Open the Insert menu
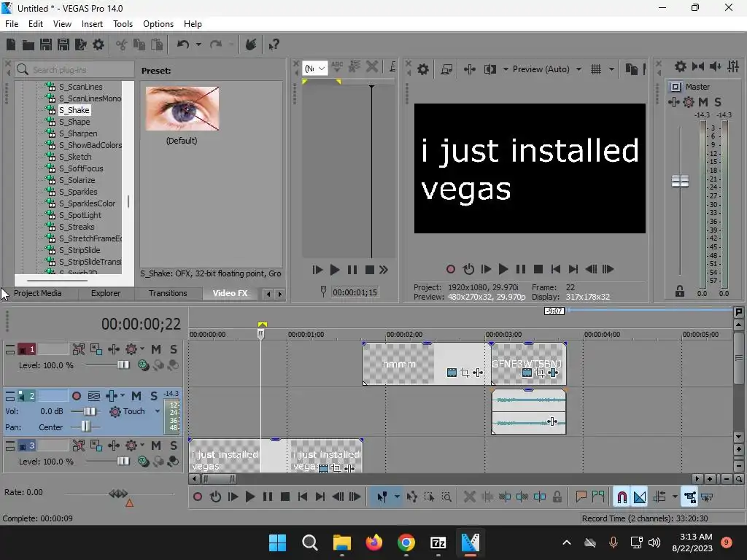Image resolution: width=747 pixels, height=560 pixels. click(92, 24)
